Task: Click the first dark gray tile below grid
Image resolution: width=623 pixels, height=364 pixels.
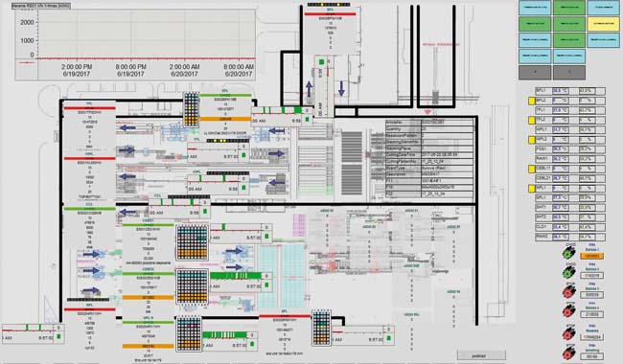Action: pos(535,73)
